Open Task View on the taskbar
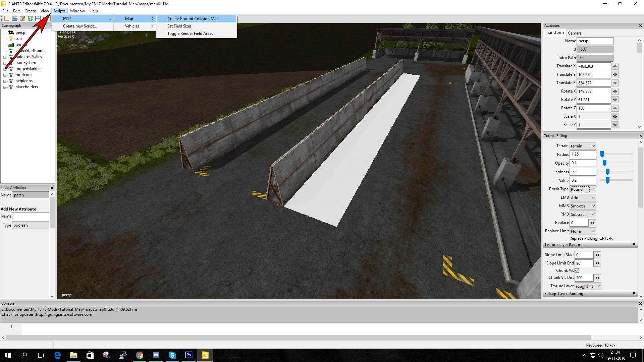Screen dimensions: 644x362 (x=40, y=355)
